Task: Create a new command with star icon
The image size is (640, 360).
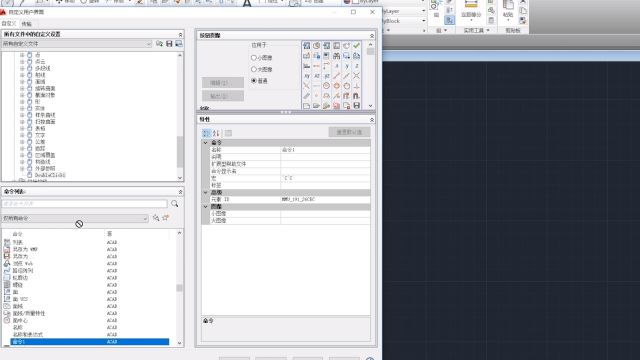Action: click(x=166, y=218)
